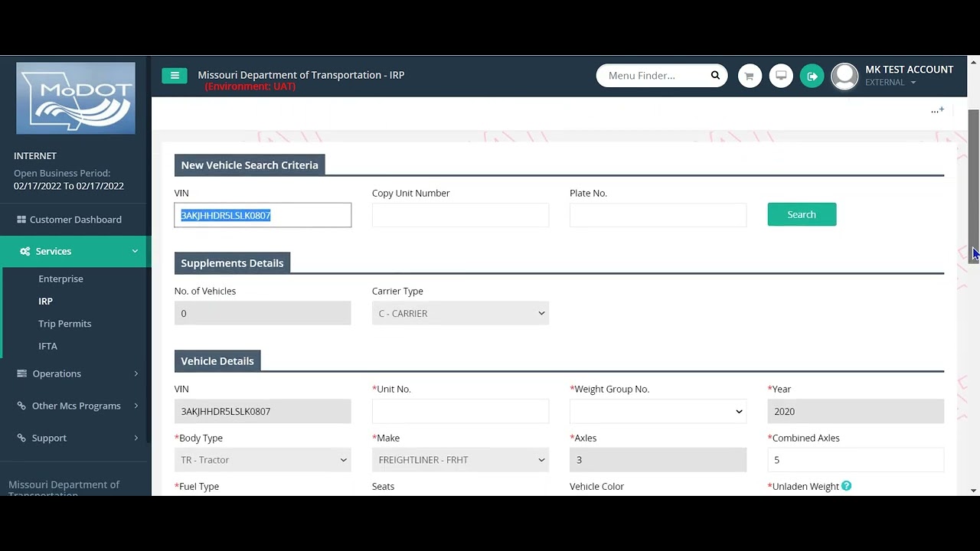Click the Vehicle Details VIN field
This screenshot has height=551, width=980.
click(x=263, y=411)
